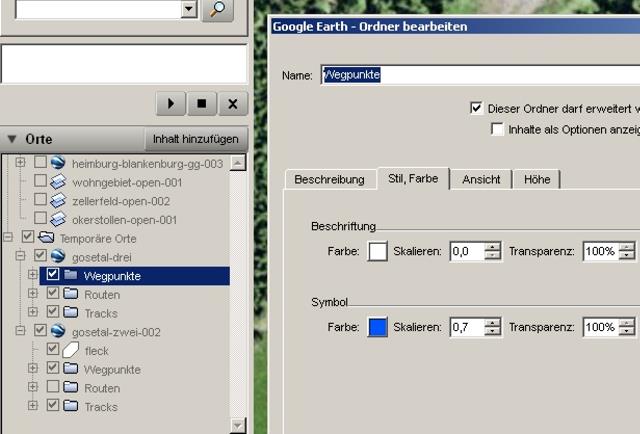
Task: Open the search field dropdown arrow
Action: (x=189, y=9)
